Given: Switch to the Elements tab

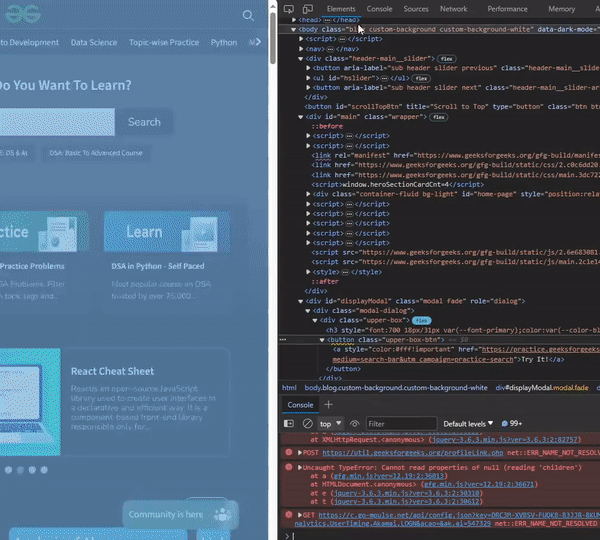Looking at the screenshot, I should (x=341, y=9).
